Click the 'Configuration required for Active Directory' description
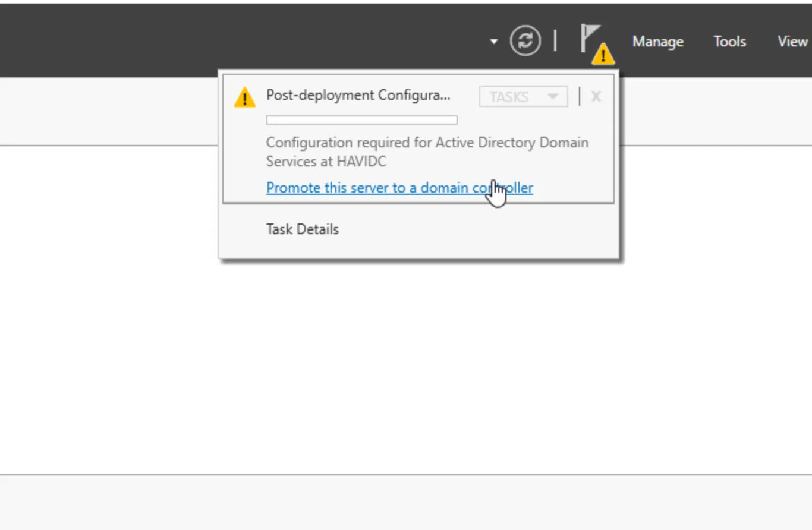This screenshot has width=812, height=530. click(427, 143)
